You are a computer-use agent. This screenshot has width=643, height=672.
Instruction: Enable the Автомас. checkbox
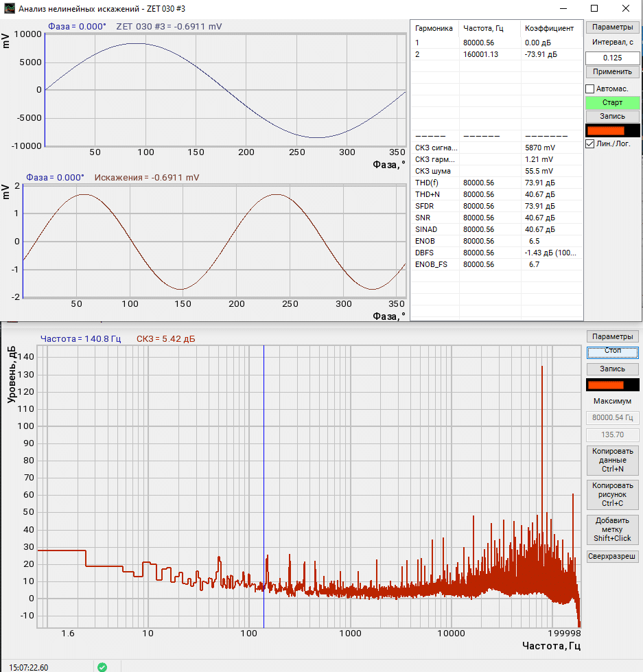(x=589, y=89)
